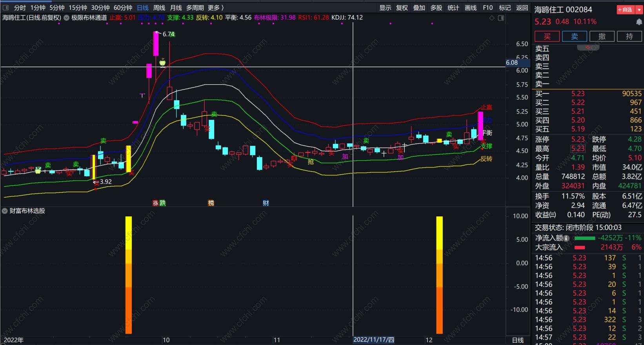The image size is (644, 345).
Task: Click the blue 财 event marker
Action: click(x=266, y=203)
